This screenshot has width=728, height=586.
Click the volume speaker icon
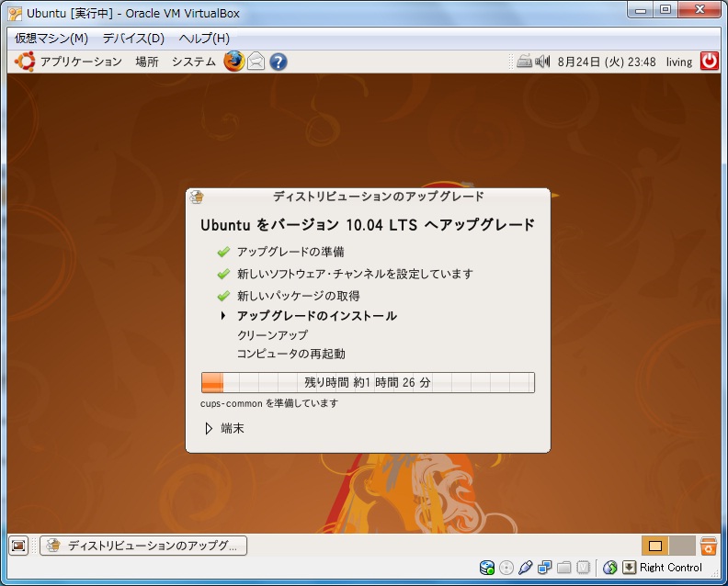[x=542, y=62]
